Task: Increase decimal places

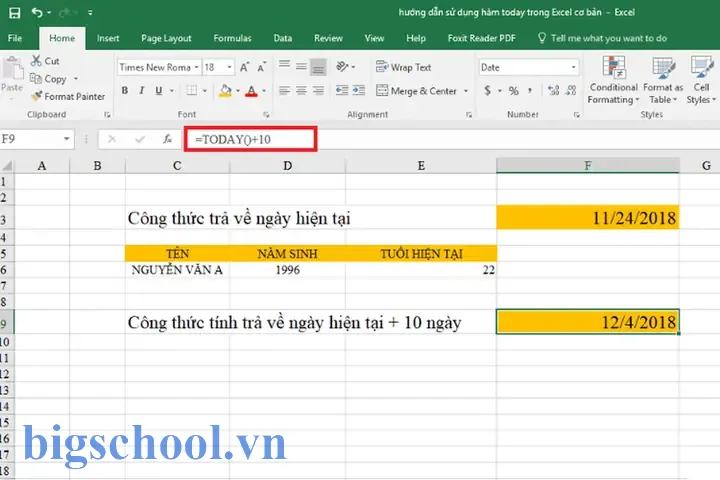Action: point(554,90)
